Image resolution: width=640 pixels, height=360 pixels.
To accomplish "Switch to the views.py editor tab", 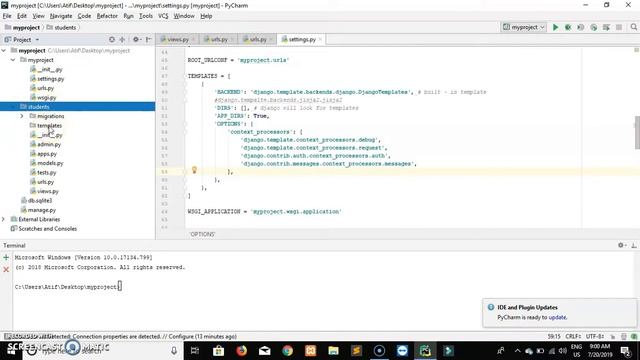I will point(178,40).
